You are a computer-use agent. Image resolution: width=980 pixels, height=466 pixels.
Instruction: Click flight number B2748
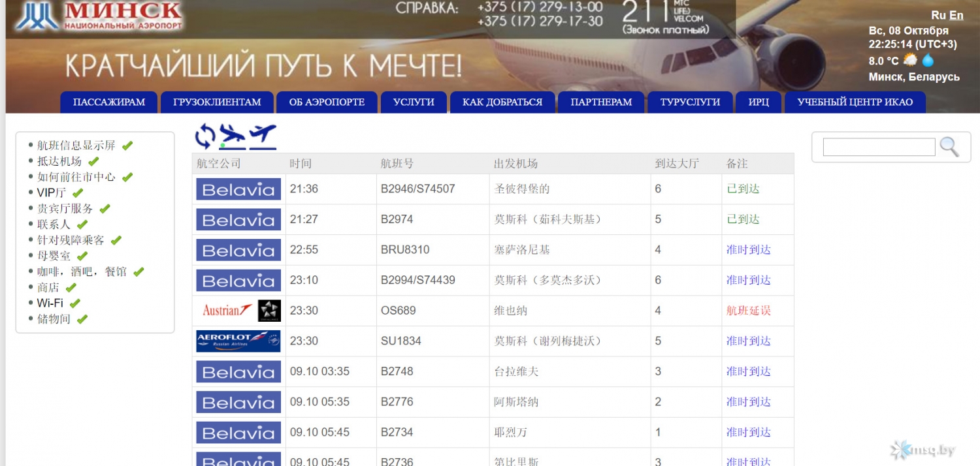[x=397, y=372]
